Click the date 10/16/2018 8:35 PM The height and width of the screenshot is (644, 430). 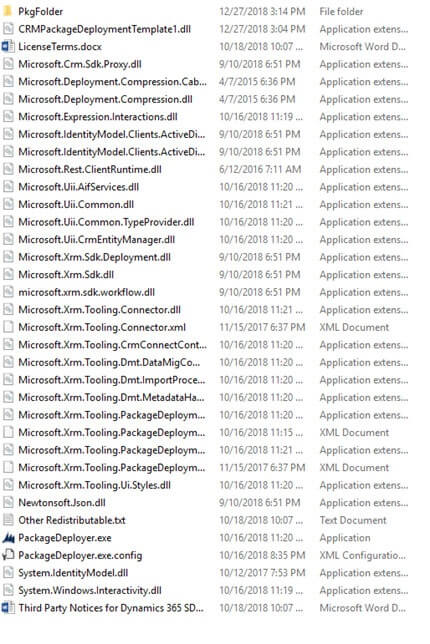pos(262,555)
